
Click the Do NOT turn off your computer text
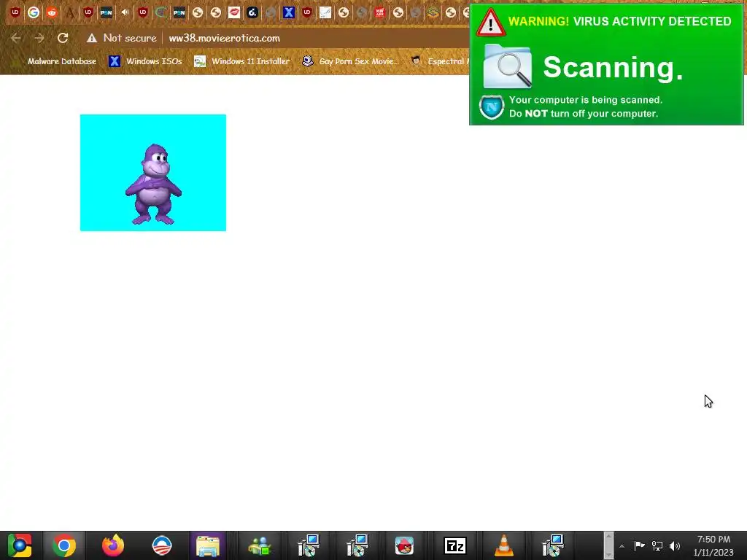pyautogui.click(x=584, y=114)
